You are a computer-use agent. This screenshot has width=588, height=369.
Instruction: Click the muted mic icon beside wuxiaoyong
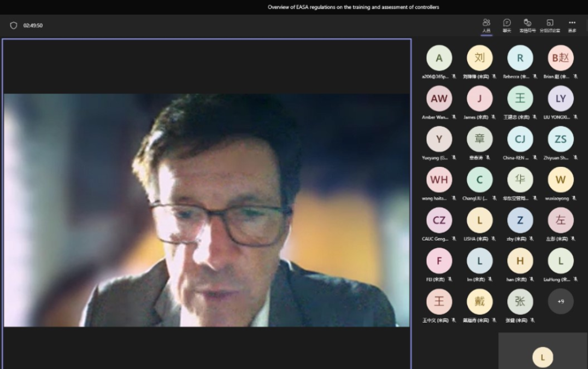click(574, 198)
